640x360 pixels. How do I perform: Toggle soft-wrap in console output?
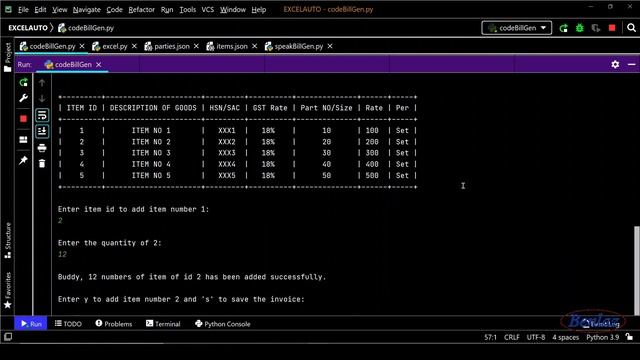pyautogui.click(x=42, y=115)
